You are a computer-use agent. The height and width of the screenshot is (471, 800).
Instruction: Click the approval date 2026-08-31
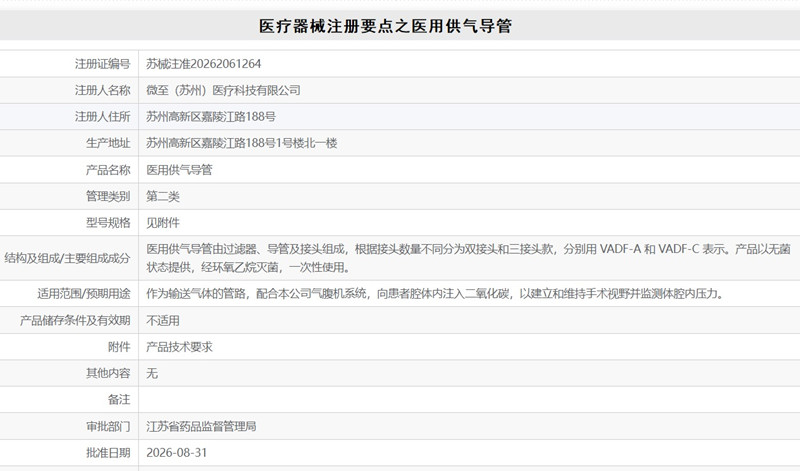click(x=177, y=453)
